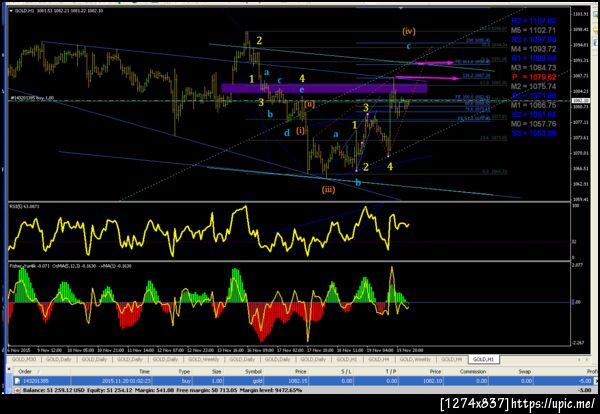Close the open gold order with the x button
600x414 pixels.
coord(596,381)
